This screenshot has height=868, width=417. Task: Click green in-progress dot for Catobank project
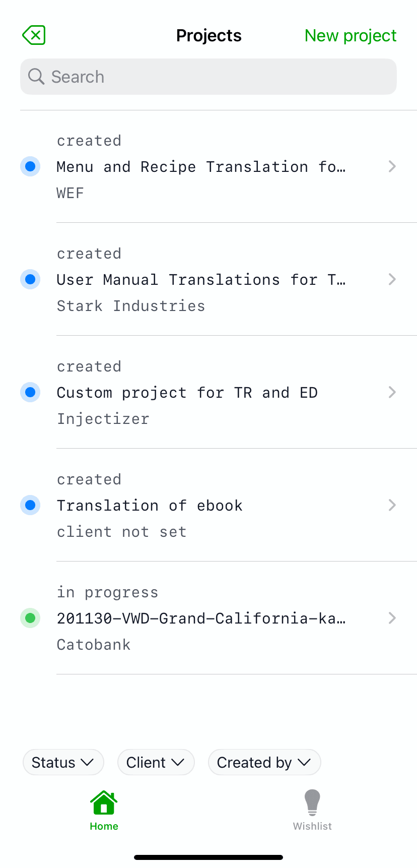30,618
